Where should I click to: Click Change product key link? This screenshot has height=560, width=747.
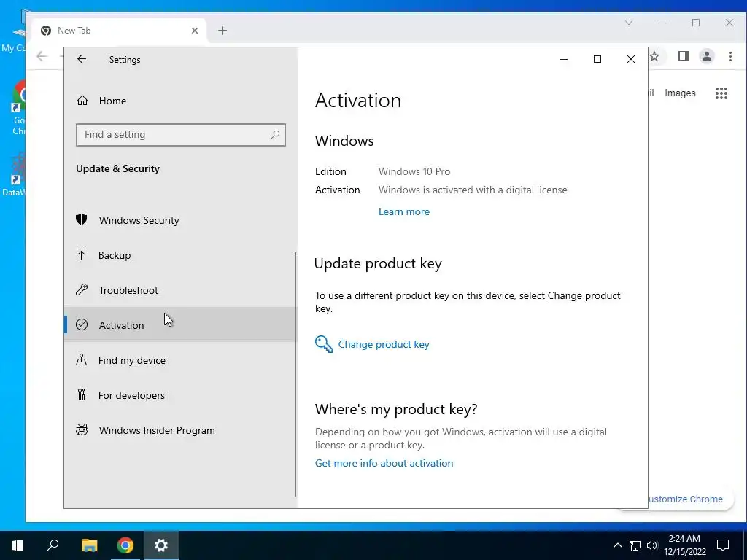pos(384,344)
